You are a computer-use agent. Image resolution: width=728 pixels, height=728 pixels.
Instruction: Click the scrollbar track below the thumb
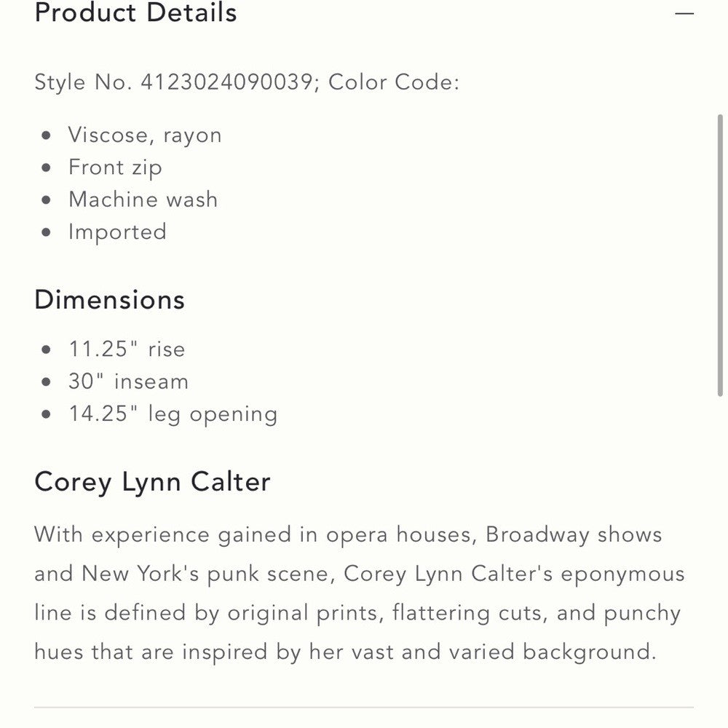coord(720,546)
